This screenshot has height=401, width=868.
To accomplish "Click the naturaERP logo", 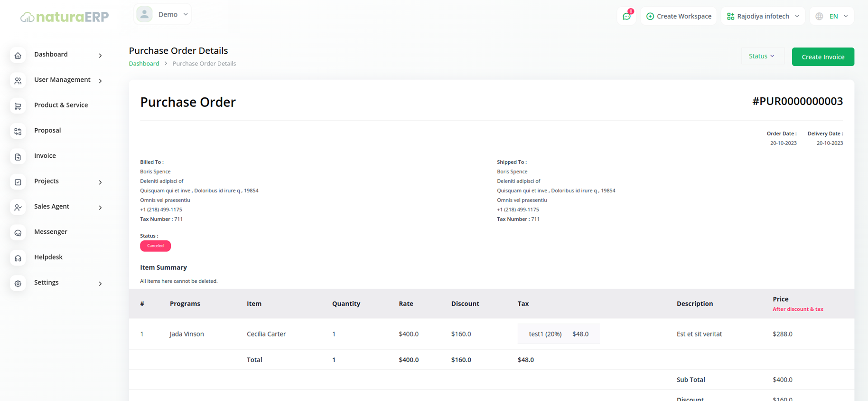I will click(x=65, y=17).
